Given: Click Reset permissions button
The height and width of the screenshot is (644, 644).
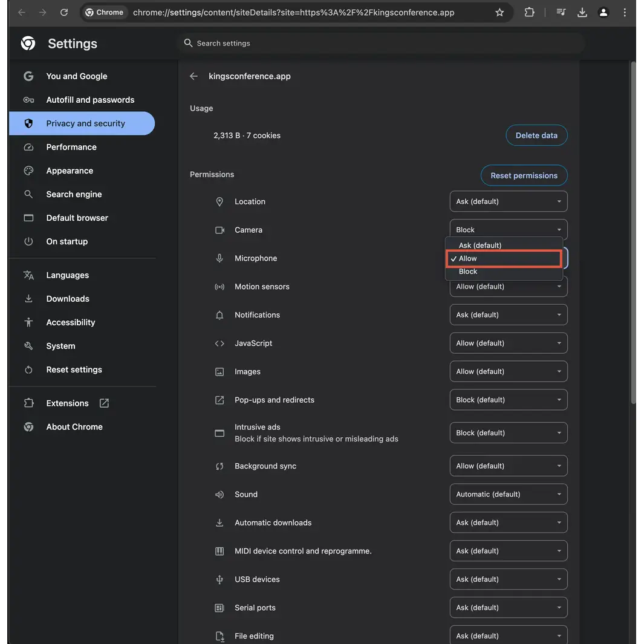Looking at the screenshot, I should pos(524,175).
